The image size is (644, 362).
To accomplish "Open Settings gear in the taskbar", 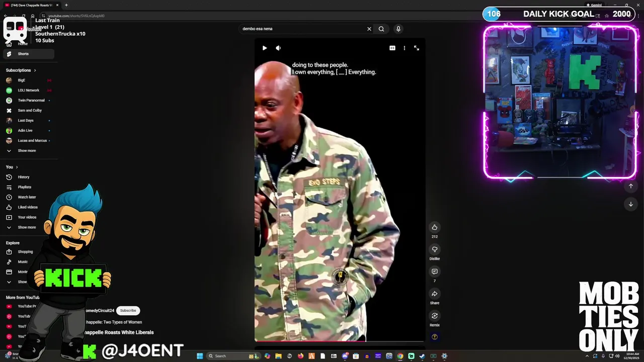I will [444, 356].
